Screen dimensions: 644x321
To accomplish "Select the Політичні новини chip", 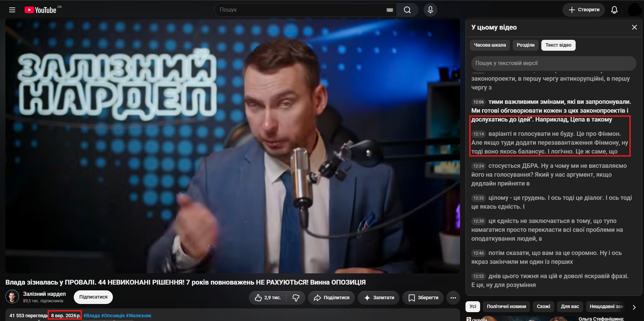I will pos(506,306).
